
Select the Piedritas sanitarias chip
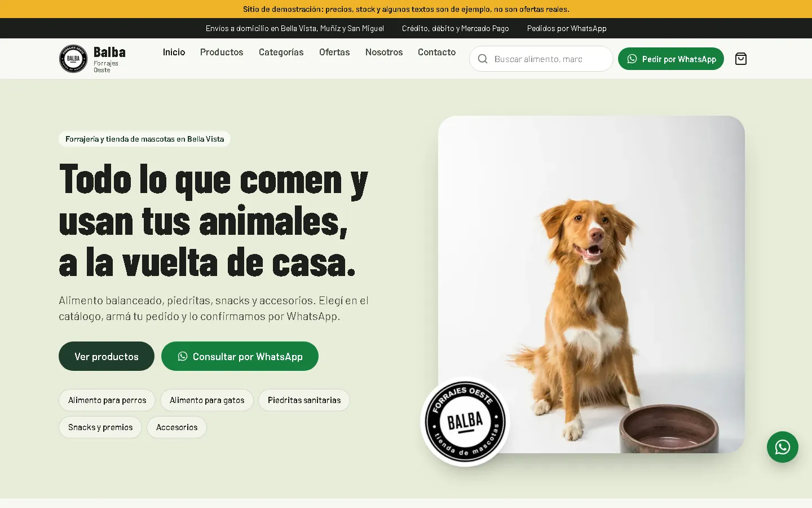tap(304, 400)
